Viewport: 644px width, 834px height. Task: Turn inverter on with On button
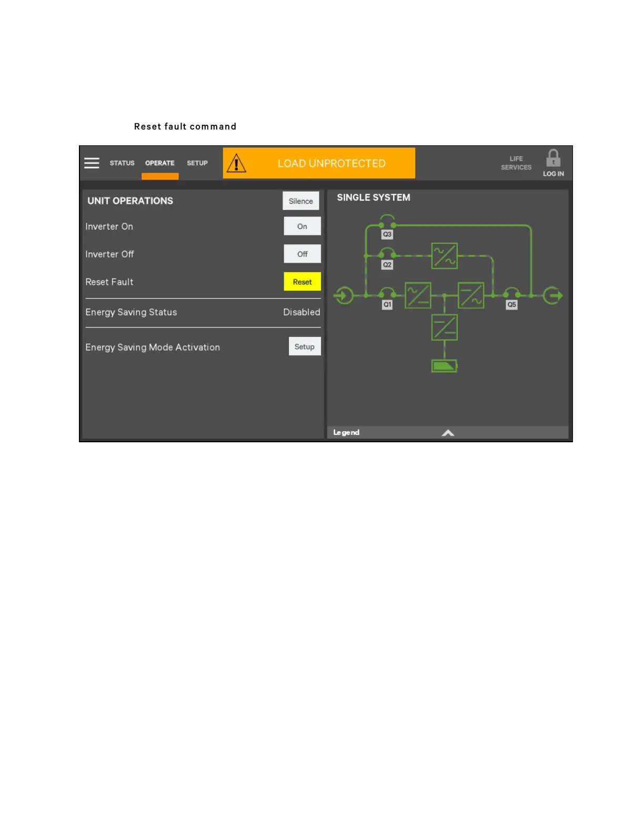tap(302, 226)
